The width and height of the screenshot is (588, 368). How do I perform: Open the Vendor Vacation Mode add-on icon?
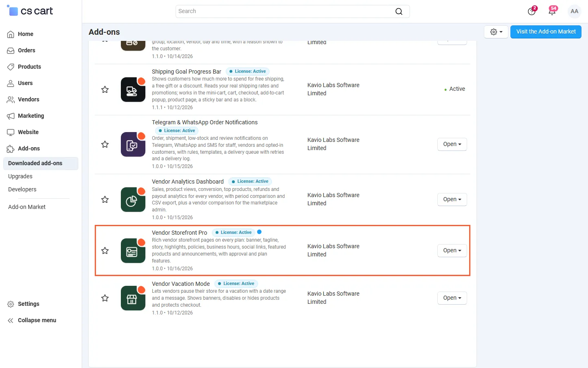[x=133, y=298]
